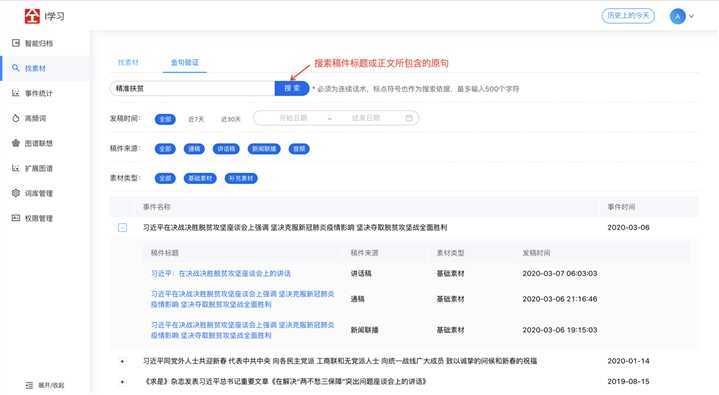Toggle the 通稿 source filter chip
719x395 pixels.
tap(194, 149)
